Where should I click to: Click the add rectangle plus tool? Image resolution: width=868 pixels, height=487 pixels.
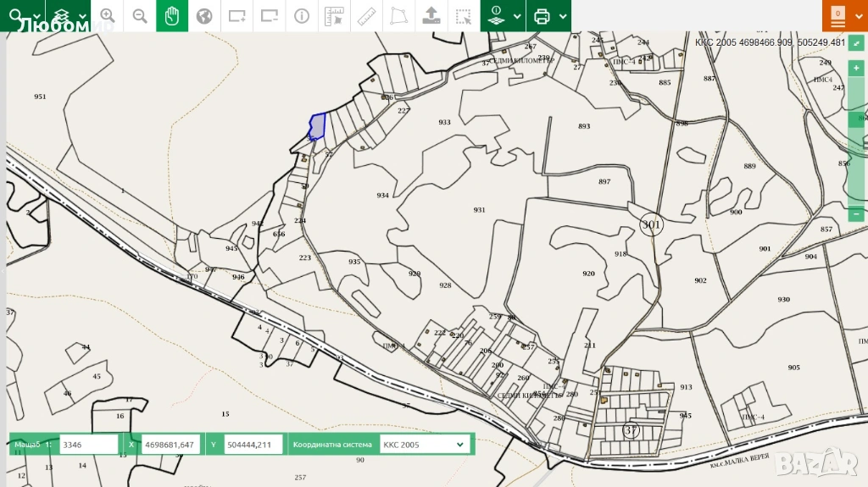pos(236,16)
